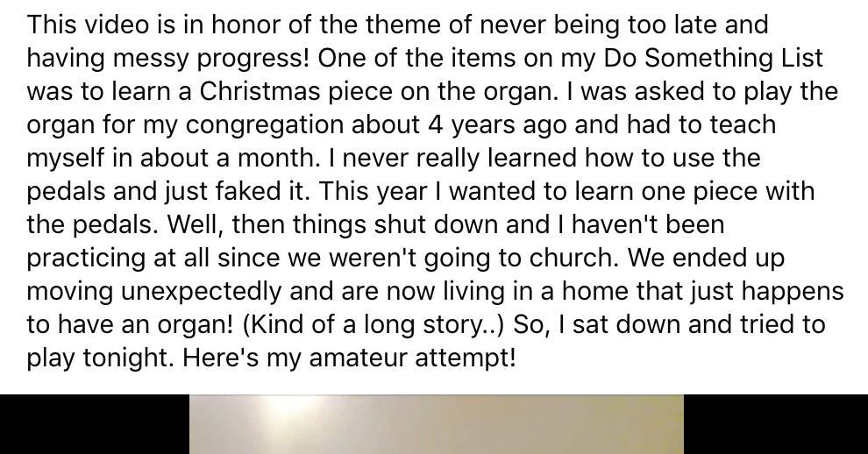868x454 pixels.
Task: Open the video thumbnail below the post
Action: tap(437, 424)
